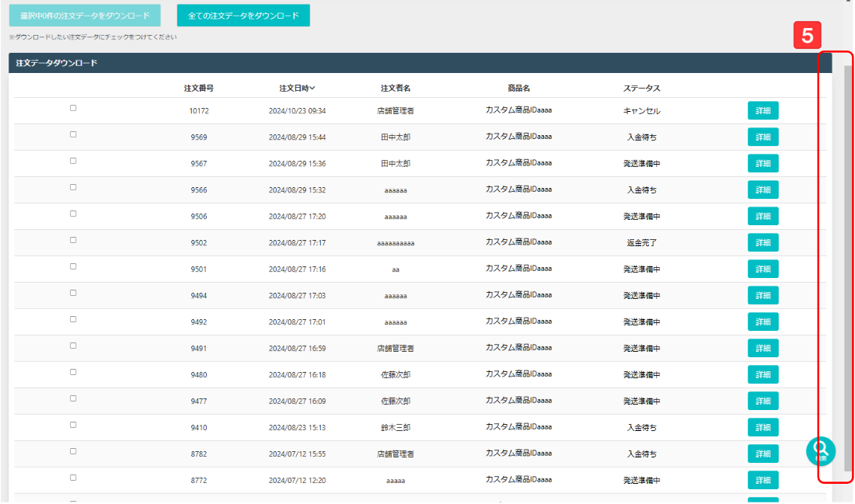Click the キャンセル status of order 10172

642,110
